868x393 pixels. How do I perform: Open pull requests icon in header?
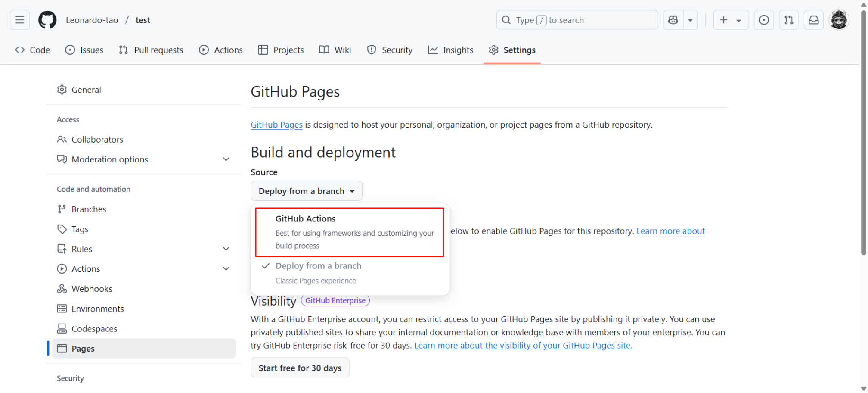(x=789, y=20)
